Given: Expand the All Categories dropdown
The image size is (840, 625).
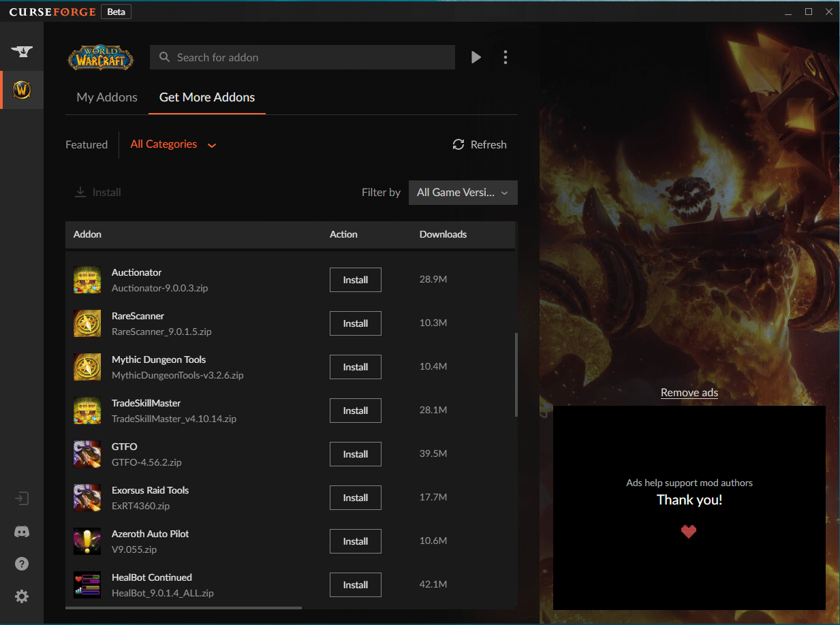Looking at the screenshot, I should pos(173,144).
